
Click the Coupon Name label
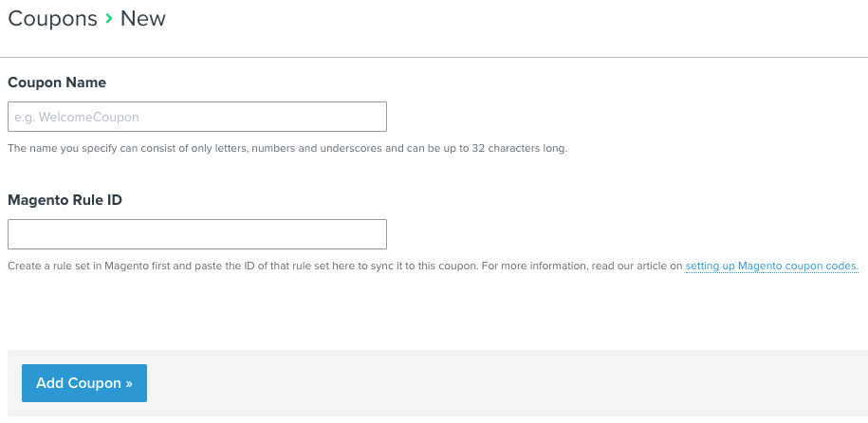[x=57, y=83]
